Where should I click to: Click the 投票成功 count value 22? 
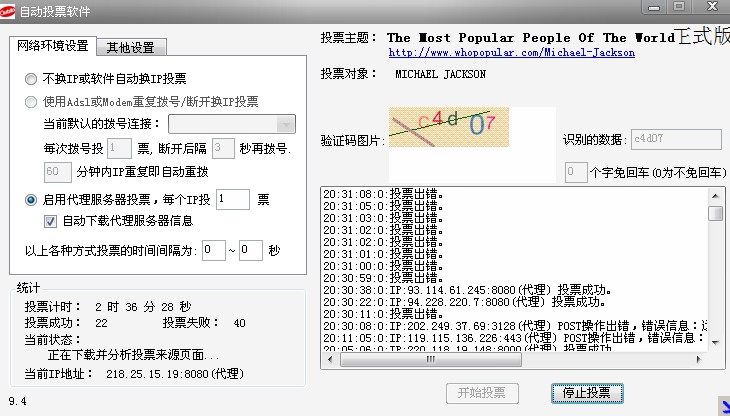101,323
